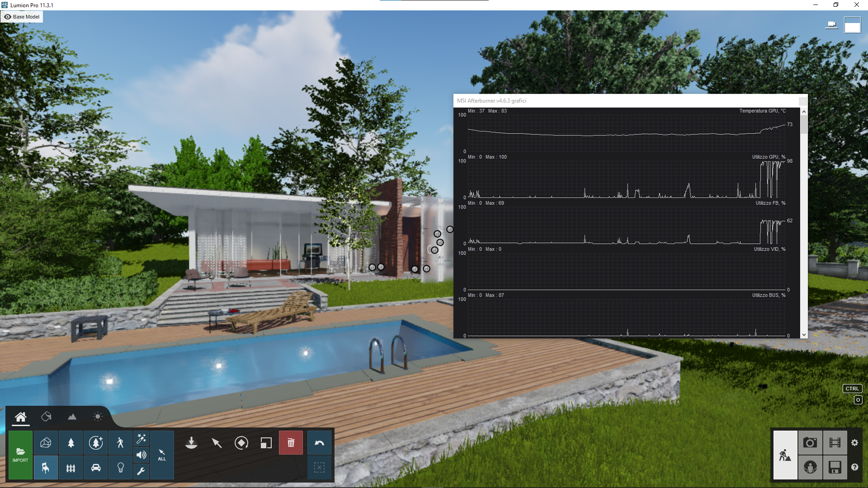This screenshot has width=868, height=488.
Task: Switch to the Objects home tab
Action: (x=21, y=417)
